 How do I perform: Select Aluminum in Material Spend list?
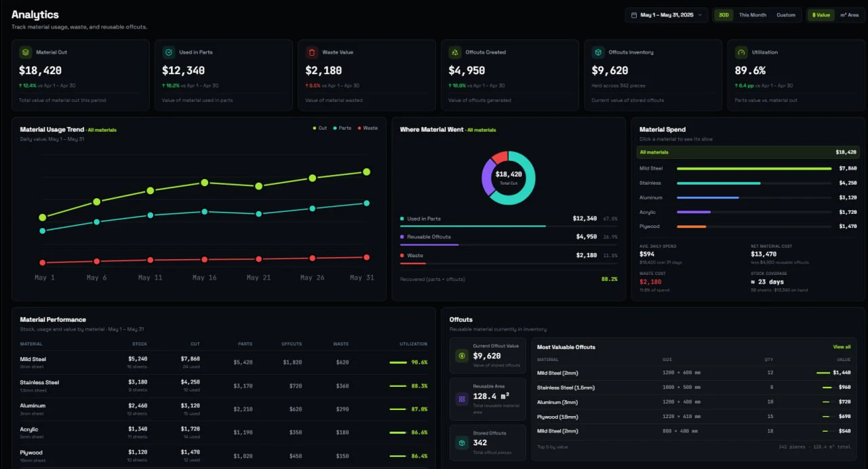(748, 198)
